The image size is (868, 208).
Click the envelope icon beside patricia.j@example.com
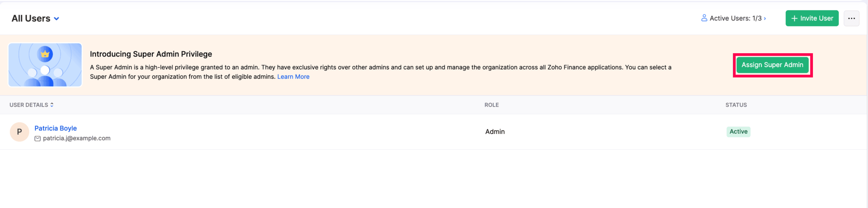point(37,138)
